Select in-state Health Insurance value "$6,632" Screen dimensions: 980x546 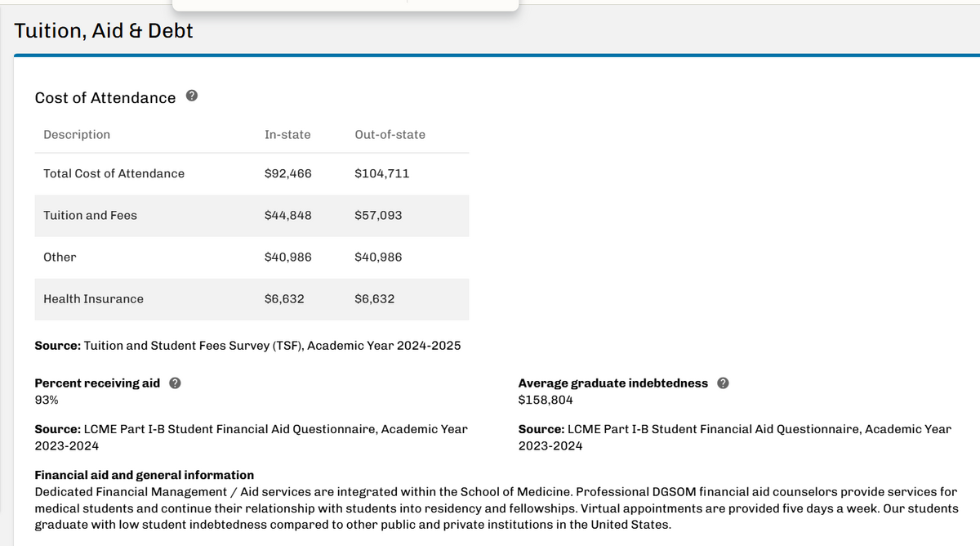(284, 298)
